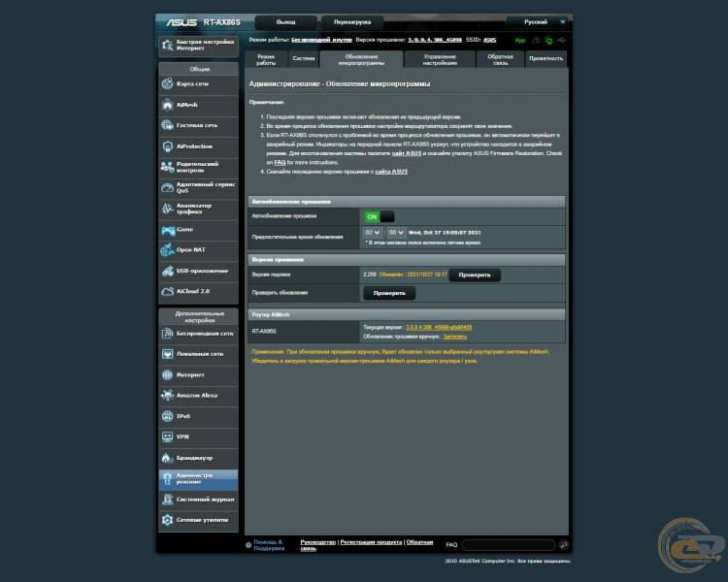Open Wireless settings (Беспроводная сеть)
728x582 pixels.
click(x=198, y=334)
